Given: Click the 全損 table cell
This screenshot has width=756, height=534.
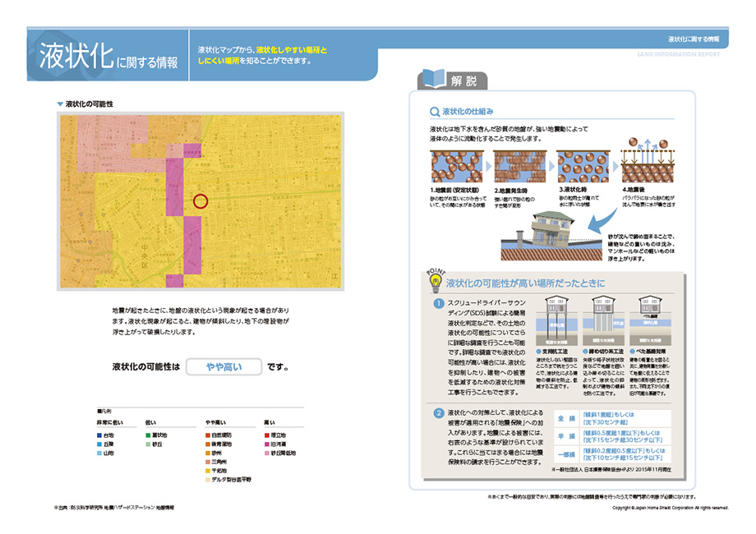Looking at the screenshot, I should pos(566,418).
